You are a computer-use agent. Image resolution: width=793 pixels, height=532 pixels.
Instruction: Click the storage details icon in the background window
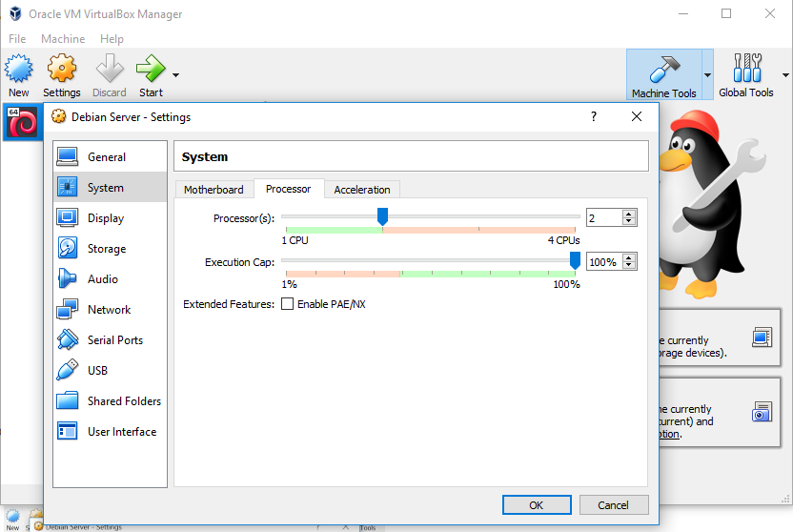pyautogui.click(x=762, y=338)
